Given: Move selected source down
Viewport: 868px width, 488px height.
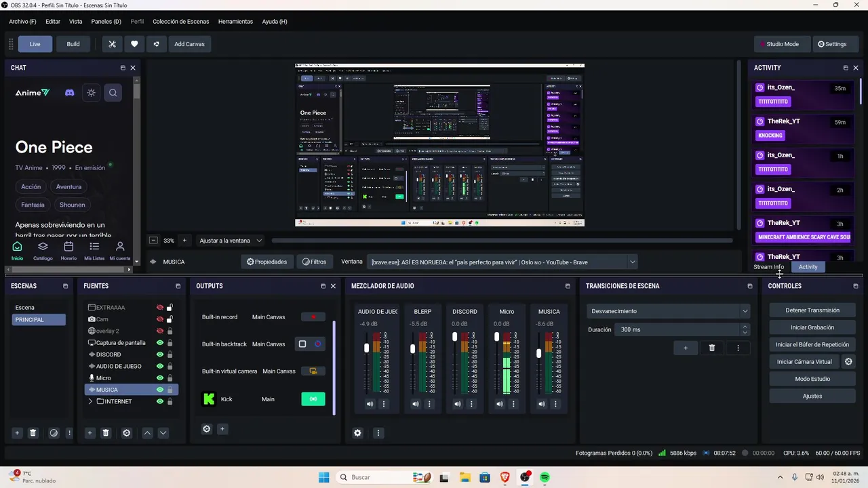Looking at the screenshot, I should pos(163,433).
